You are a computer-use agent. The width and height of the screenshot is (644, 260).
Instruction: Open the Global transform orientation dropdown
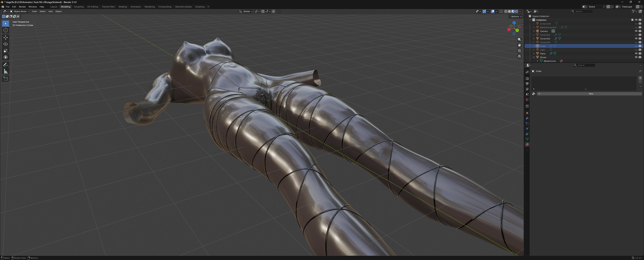point(246,11)
